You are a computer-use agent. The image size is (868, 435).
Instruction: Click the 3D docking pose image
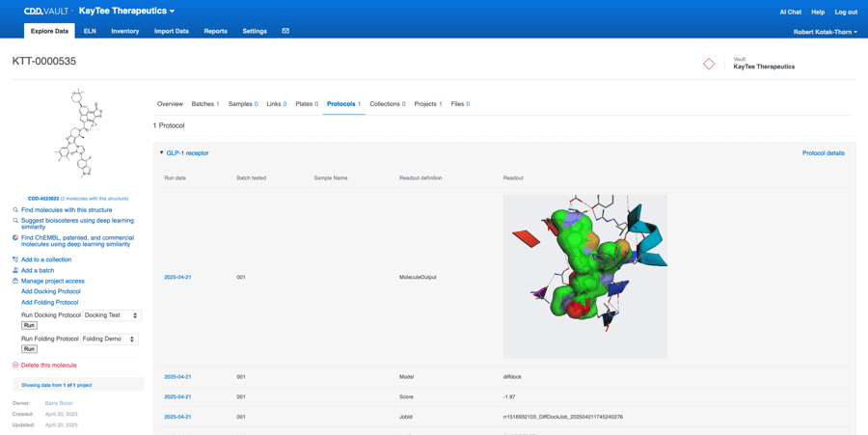click(585, 276)
